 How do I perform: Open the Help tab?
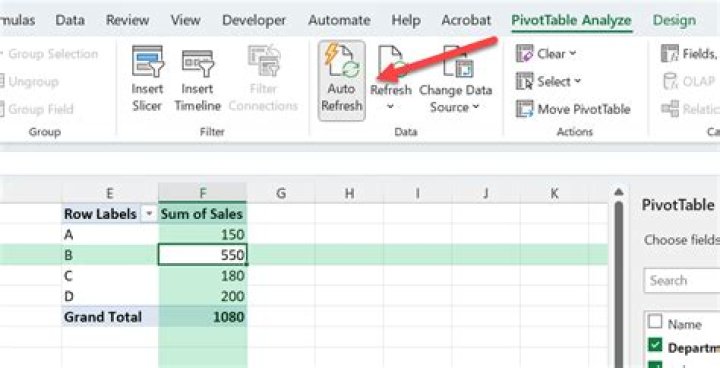point(405,20)
